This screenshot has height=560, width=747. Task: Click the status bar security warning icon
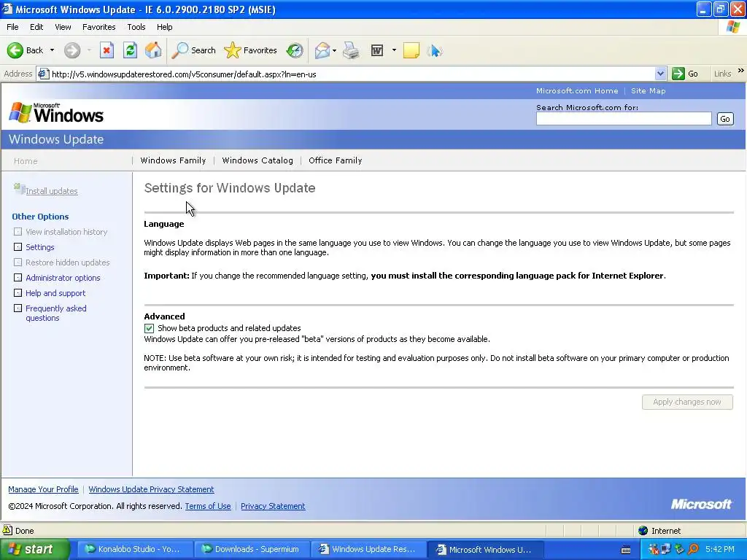click(x=7, y=530)
